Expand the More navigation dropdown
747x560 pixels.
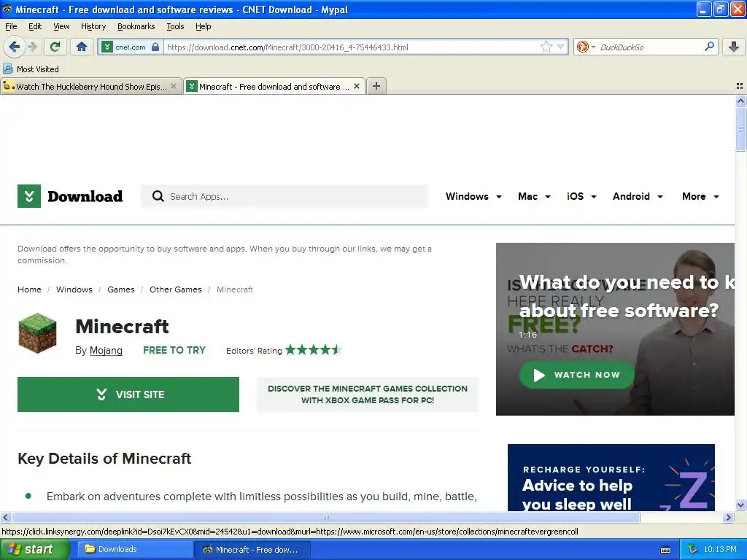[700, 196]
